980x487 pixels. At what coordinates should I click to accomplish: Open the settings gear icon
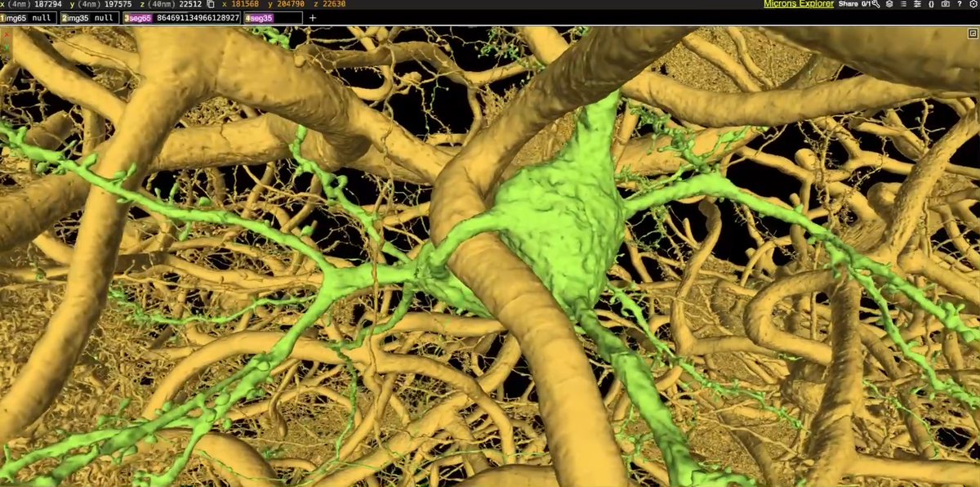pyautogui.click(x=973, y=4)
